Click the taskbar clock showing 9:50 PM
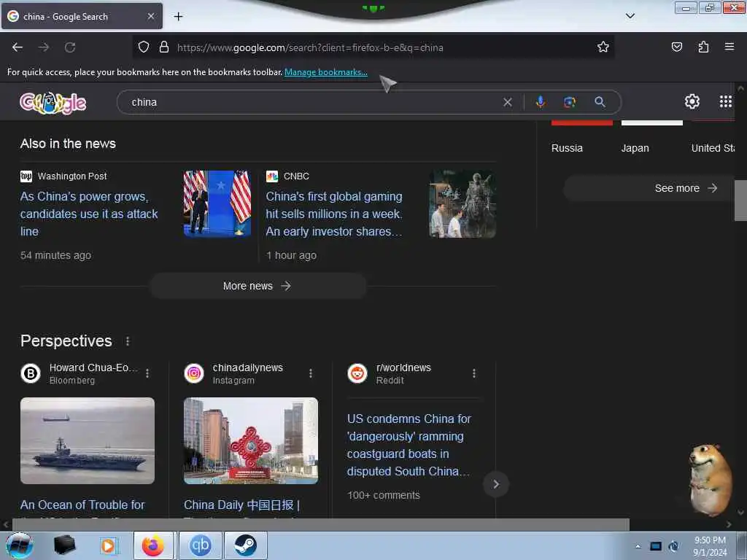 [x=710, y=546]
